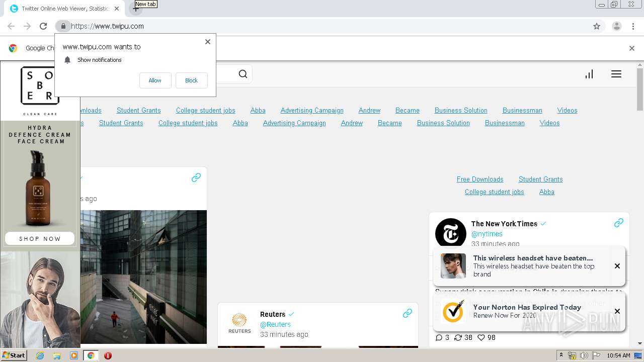Click the volume icon in system tray
The width and height of the screenshot is (644, 362).
pos(584,355)
